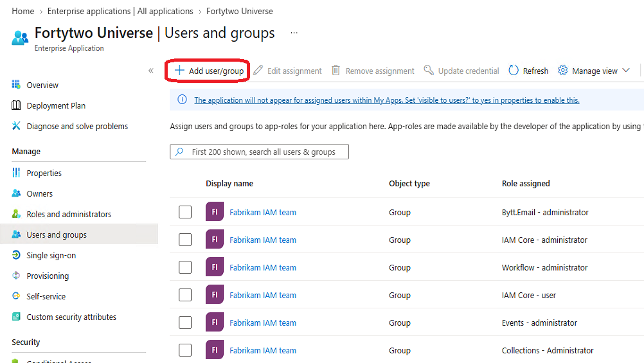
Task: Click the Diagnose and solve problems wrench icon
Action: click(16, 126)
